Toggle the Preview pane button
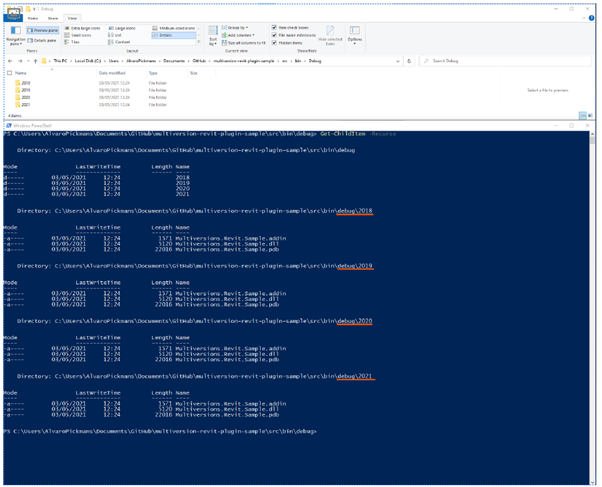The image size is (602, 487). tap(43, 30)
